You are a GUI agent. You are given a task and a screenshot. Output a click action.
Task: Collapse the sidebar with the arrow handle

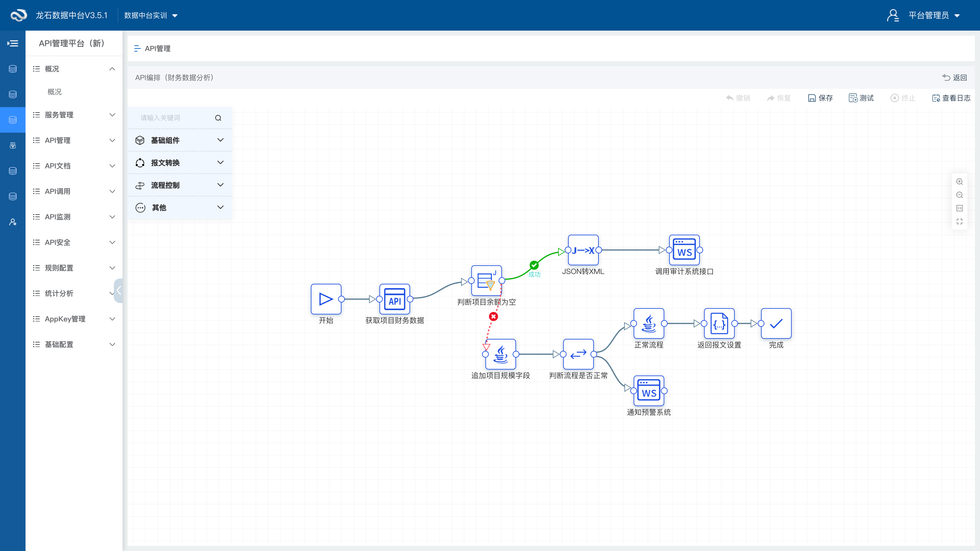pyautogui.click(x=119, y=291)
